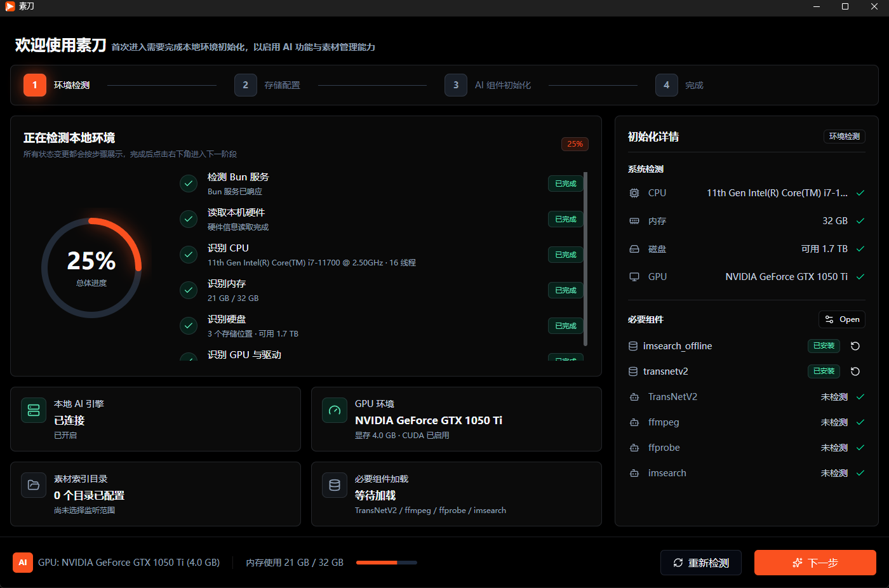Reinstall transnetv2 with its refresh icon

(x=855, y=371)
